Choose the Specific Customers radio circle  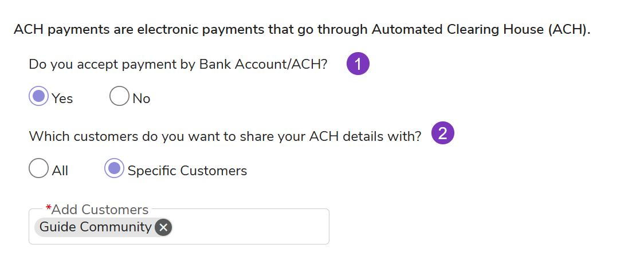[x=115, y=168]
